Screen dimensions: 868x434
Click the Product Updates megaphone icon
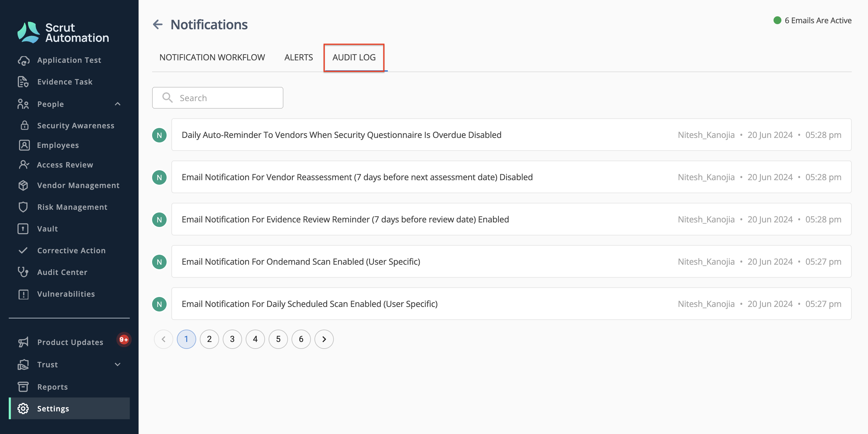(x=23, y=342)
